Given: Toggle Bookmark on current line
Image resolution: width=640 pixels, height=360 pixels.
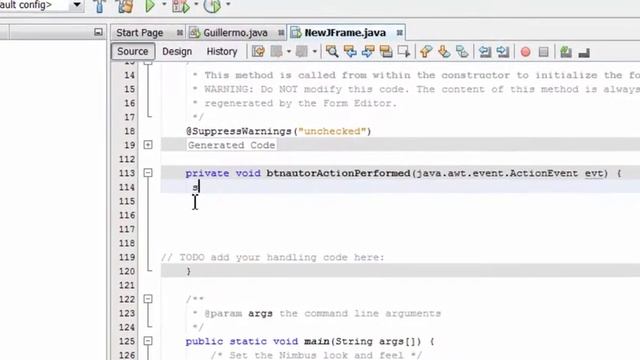Looking at the screenshot, I should point(462,51).
